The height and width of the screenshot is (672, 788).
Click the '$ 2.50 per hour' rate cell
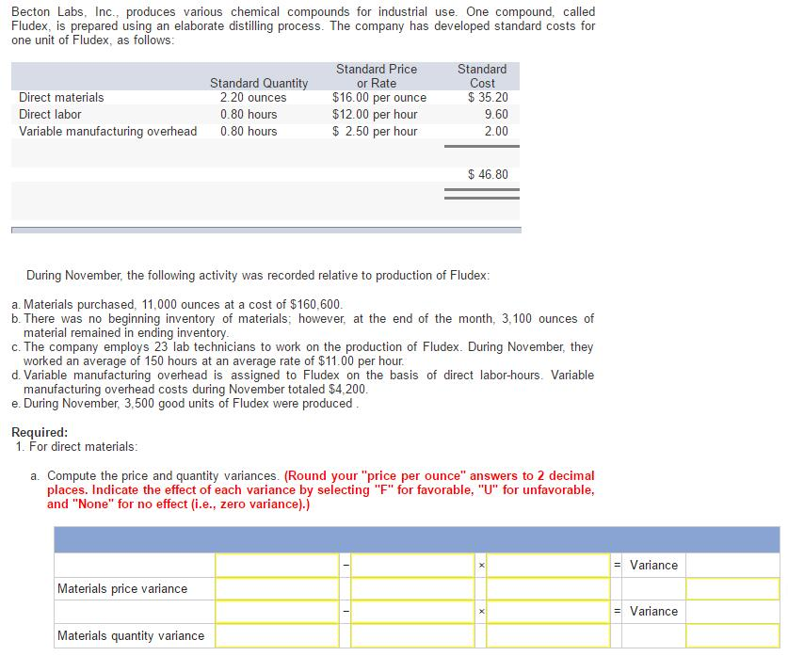375,132
